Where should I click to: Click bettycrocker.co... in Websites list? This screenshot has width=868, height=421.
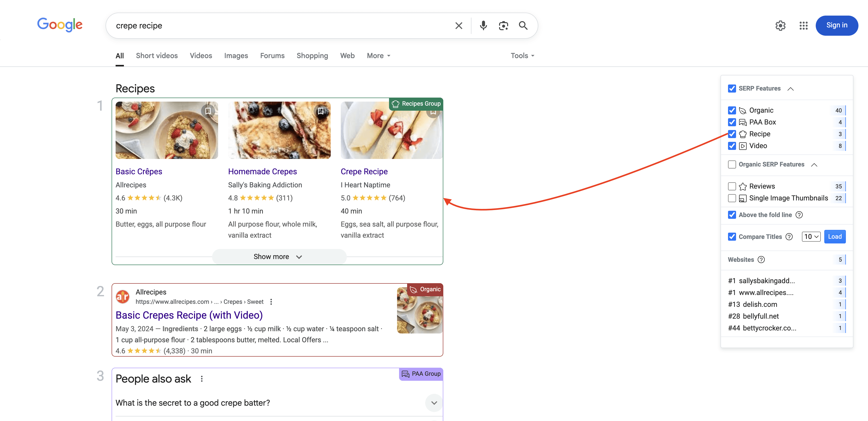point(769,328)
